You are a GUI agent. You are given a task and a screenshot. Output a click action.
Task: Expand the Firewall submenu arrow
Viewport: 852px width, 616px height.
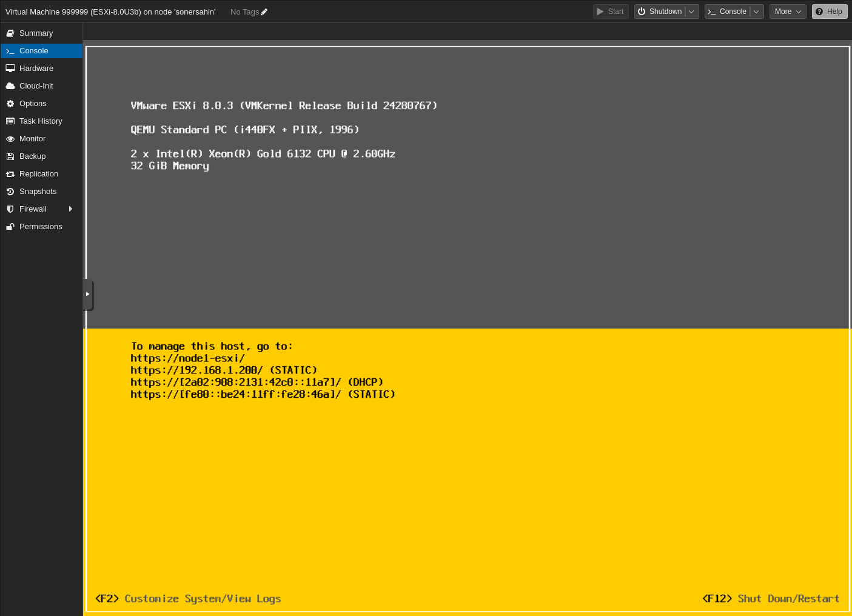(70, 209)
